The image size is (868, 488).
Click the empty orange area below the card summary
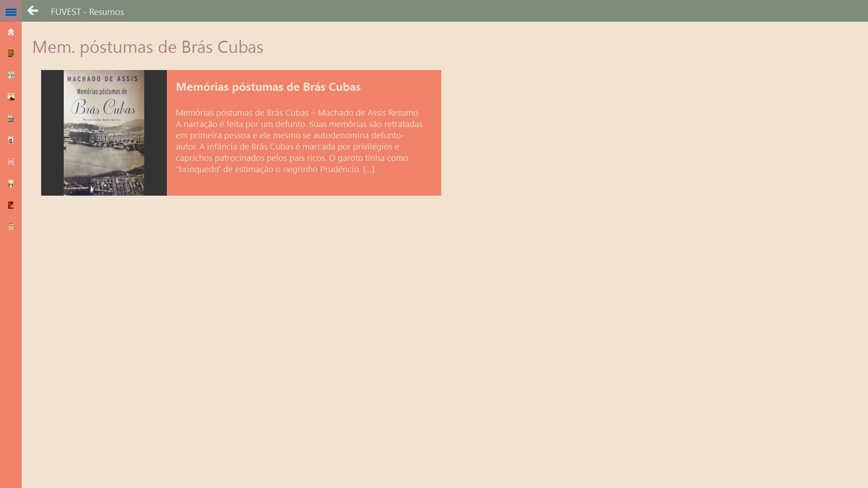point(304,185)
